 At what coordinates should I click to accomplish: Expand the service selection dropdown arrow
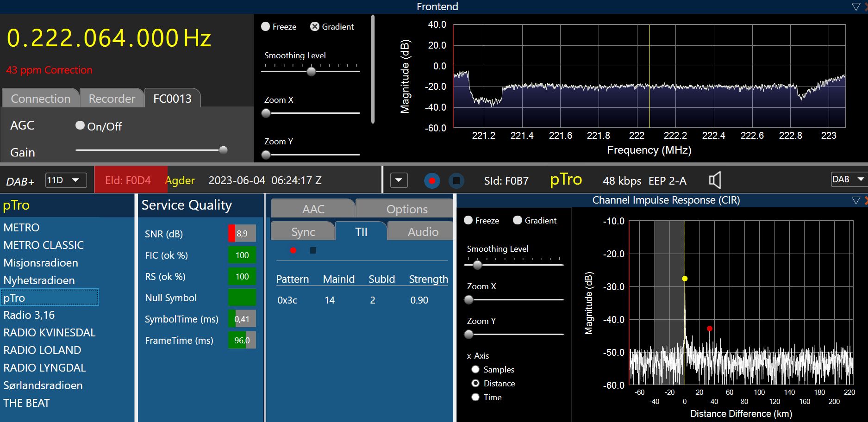[x=399, y=180]
